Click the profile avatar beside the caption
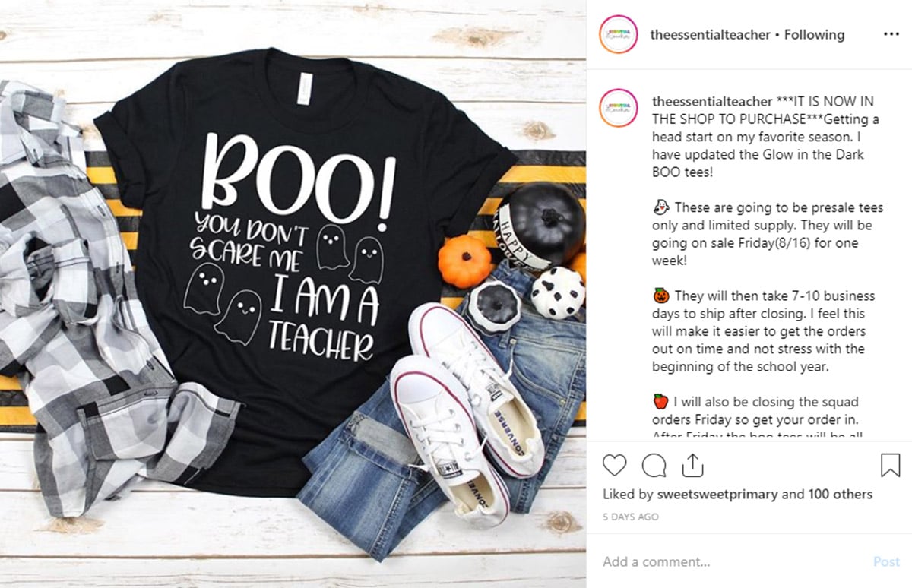This screenshot has height=588, width=912. (618, 108)
